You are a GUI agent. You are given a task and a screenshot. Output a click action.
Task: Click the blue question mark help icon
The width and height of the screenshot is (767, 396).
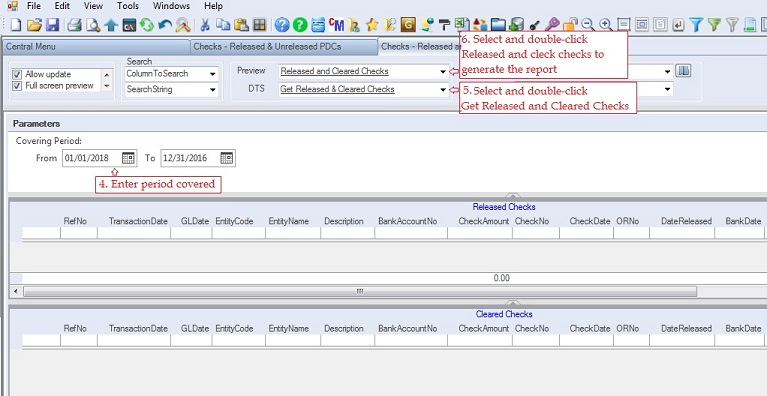(282, 24)
